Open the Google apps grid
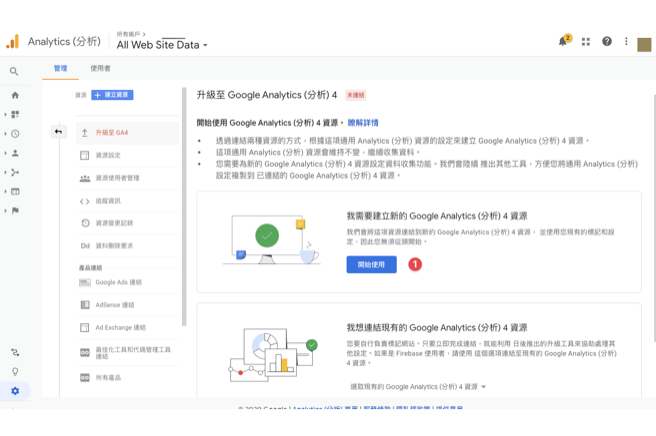Viewport: 656px width, 436px height. (586, 41)
